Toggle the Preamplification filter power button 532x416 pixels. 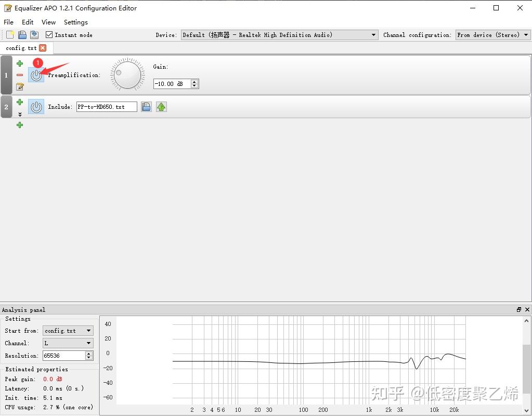[x=36, y=75]
